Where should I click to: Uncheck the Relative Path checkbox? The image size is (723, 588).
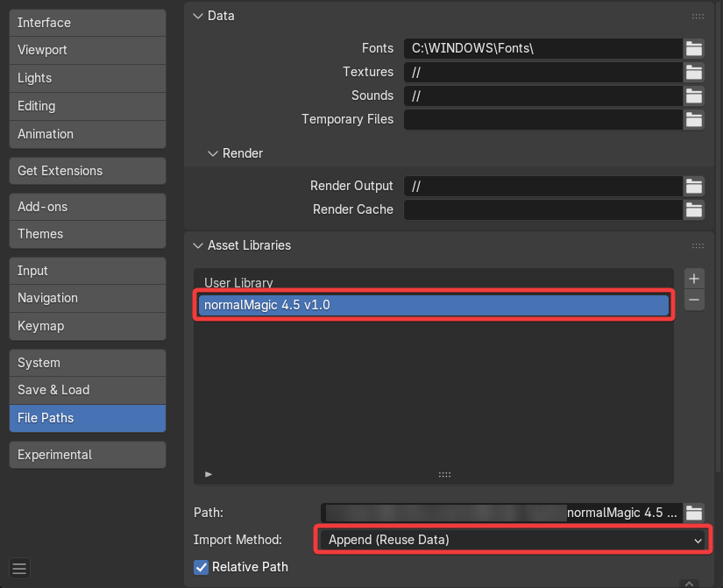202,567
